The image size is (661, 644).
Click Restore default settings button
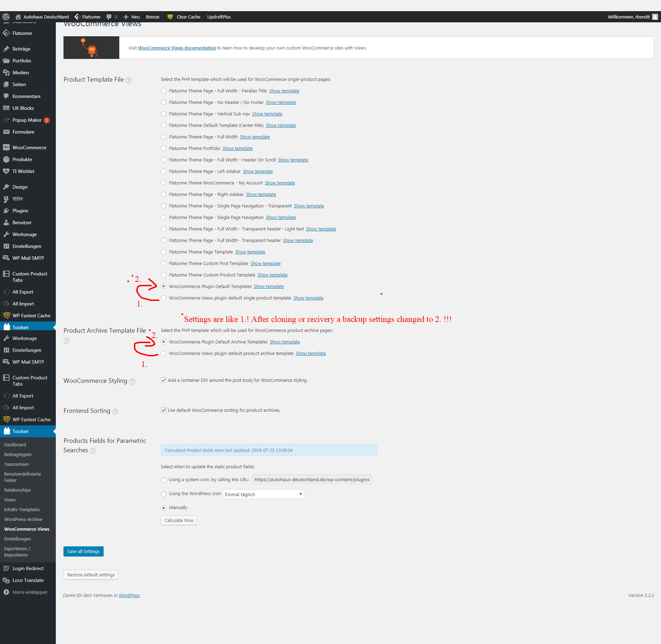pos(91,575)
